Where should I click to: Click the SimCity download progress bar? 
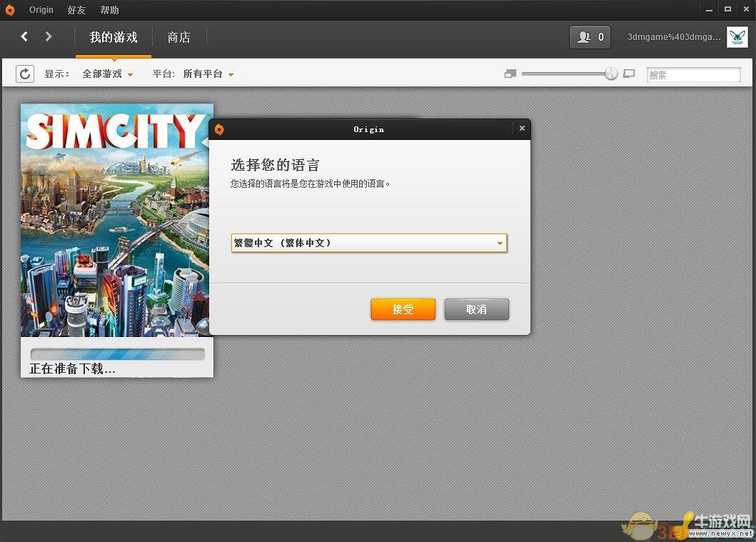pyautogui.click(x=118, y=354)
